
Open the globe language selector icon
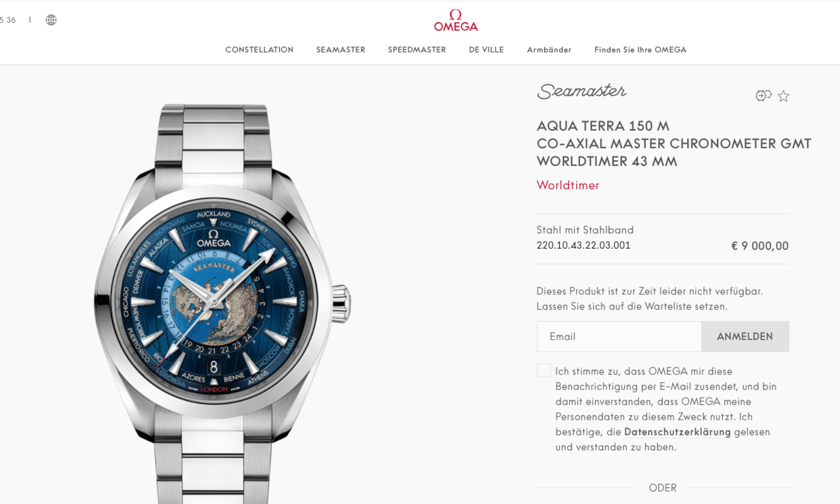pyautogui.click(x=51, y=20)
